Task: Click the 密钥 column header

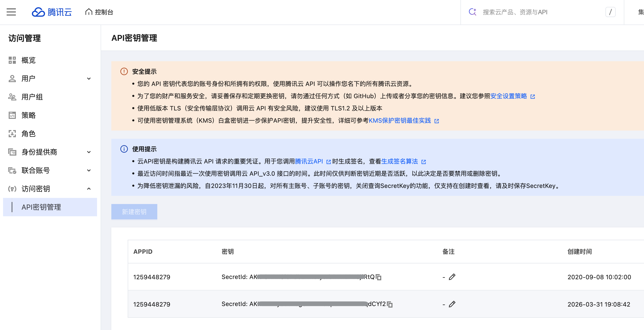Action: (x=228, y=252)
